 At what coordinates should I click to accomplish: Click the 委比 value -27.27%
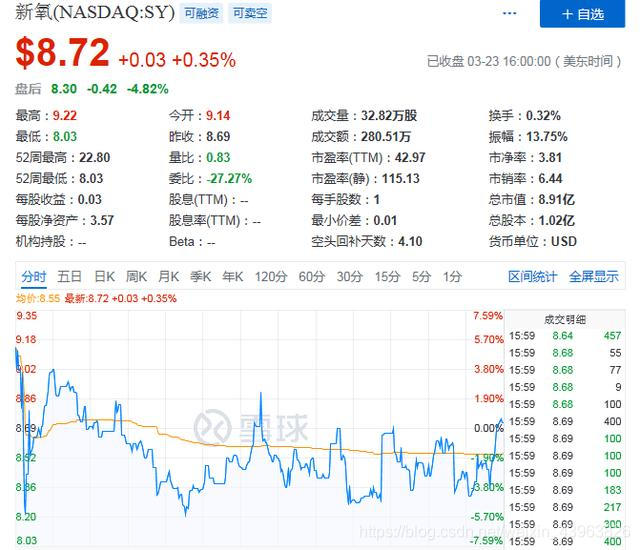tap(229, 178)
